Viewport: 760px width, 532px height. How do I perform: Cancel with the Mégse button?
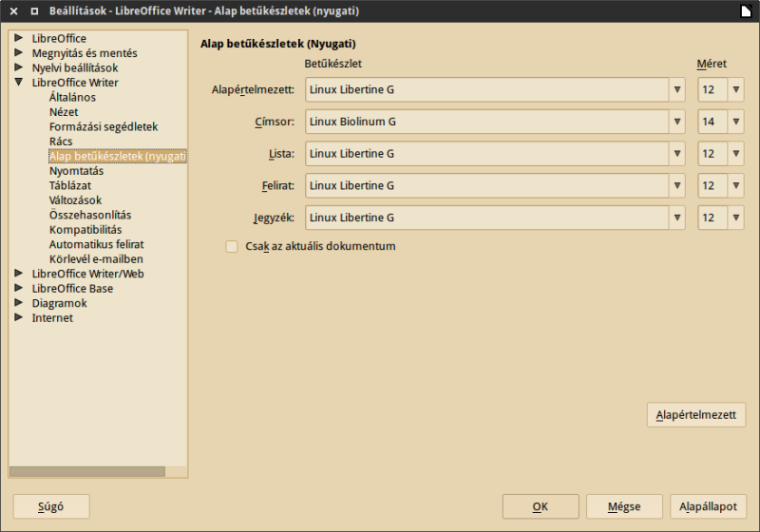(x=624, y=506)
